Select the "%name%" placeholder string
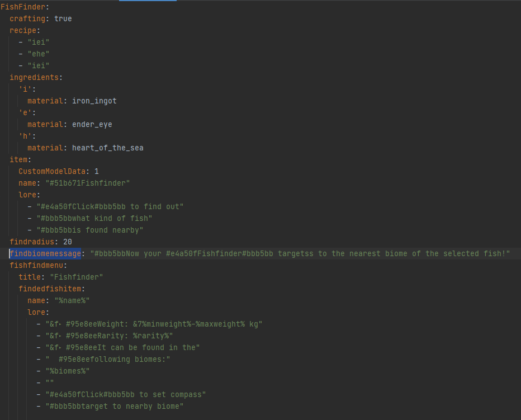 click(72, 301)
